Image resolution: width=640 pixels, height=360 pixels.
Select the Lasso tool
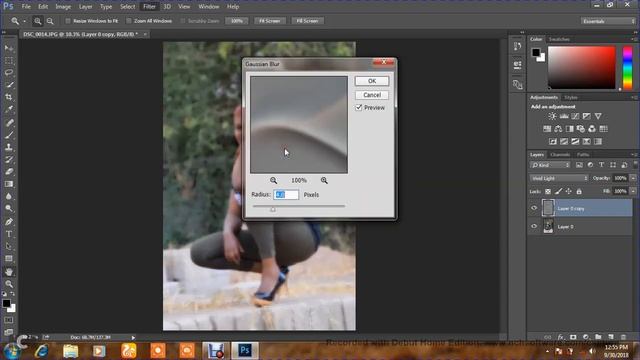[x=9, y=73]
